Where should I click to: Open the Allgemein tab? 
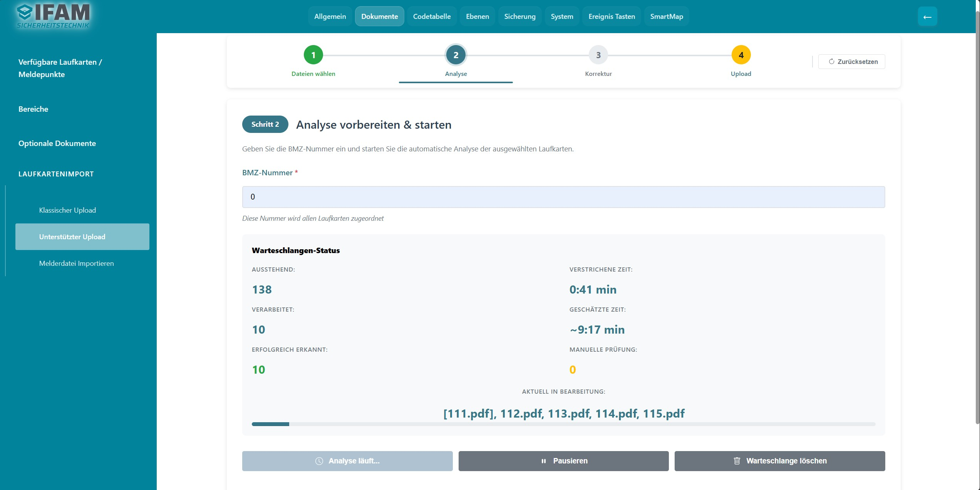(x=330, y=17)
